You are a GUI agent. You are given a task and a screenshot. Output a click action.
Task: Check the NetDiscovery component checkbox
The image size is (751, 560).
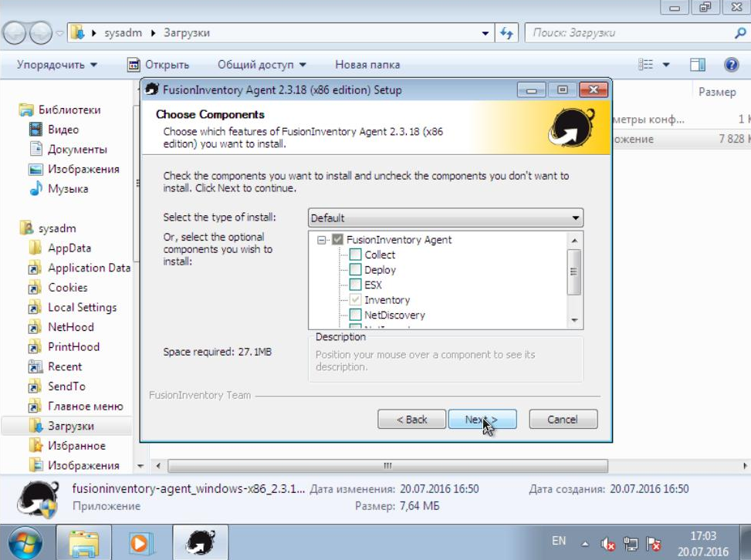[355, 315]
